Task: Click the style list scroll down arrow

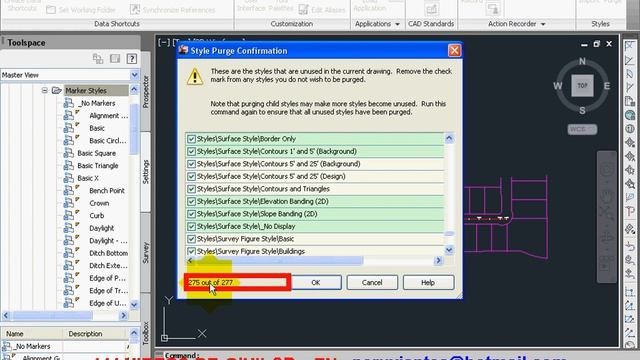Action: coord(449,249)
